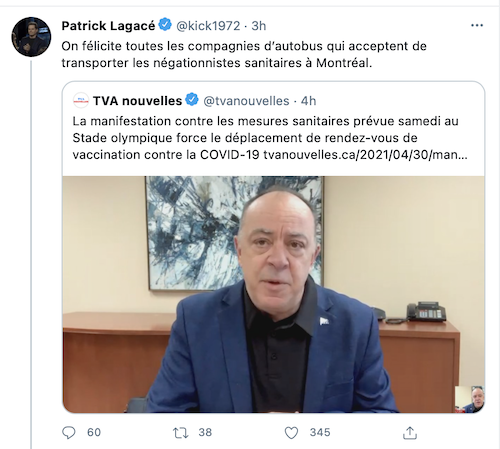Click the 4h quoted tweet timestamp
500x449 pixels.
tap(309, 101)
